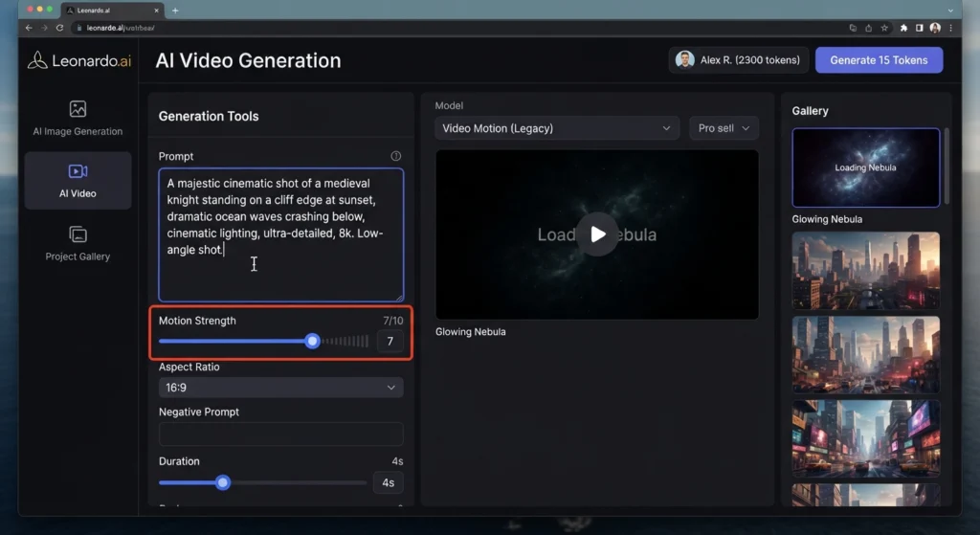
Task: Click the Alex R. user avatar
Action: (x=685, y=60)
